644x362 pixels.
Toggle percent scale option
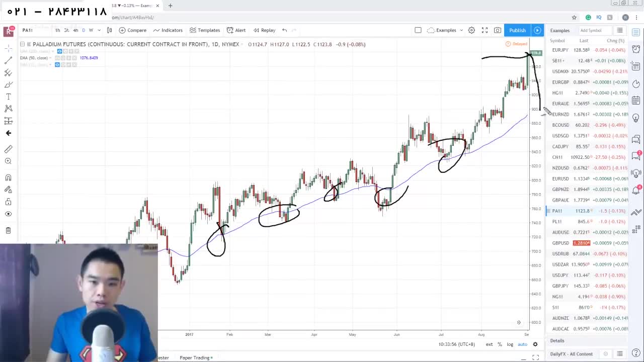point(500,344)
